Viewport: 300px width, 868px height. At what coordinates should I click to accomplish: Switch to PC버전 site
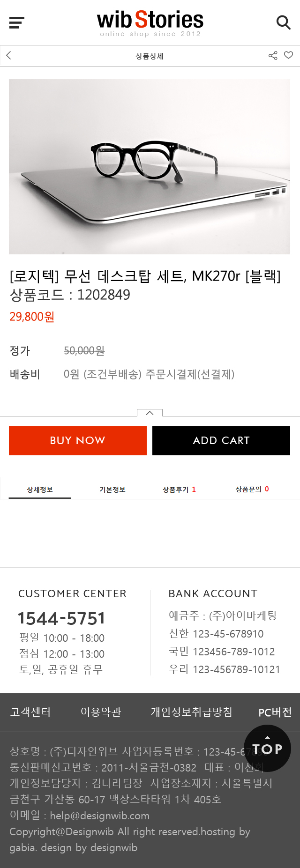point(275,712)
